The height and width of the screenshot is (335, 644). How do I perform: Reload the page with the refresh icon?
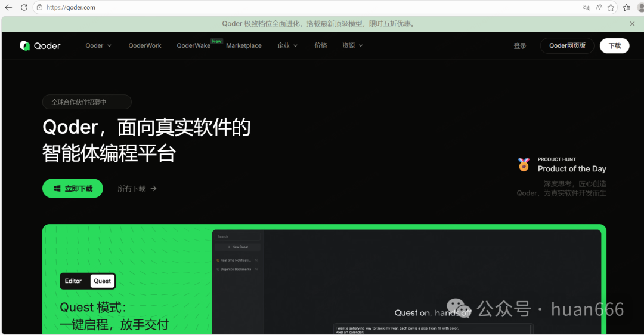click(24, 7)
